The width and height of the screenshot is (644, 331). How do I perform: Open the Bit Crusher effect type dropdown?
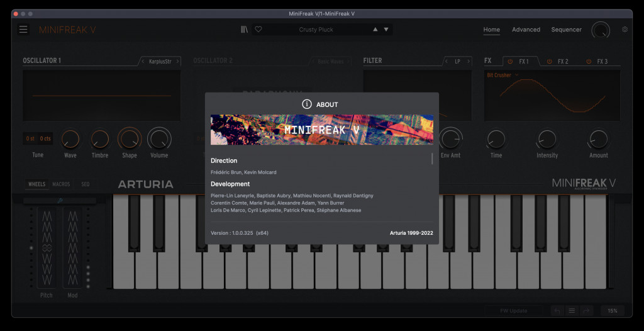502,76
